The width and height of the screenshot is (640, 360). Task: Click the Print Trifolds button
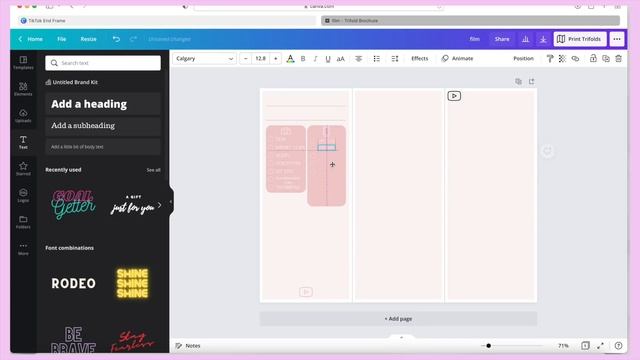click(580, 39)
